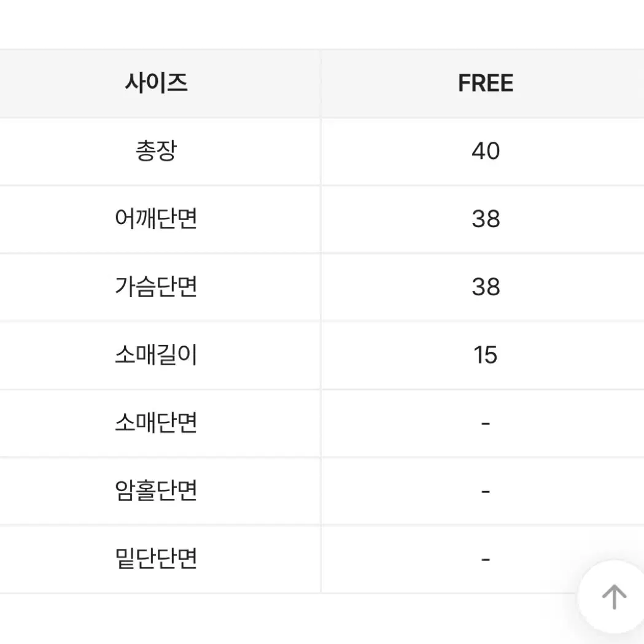
Task: Click the 밑단단면 row label
Action: coord(156,559)
